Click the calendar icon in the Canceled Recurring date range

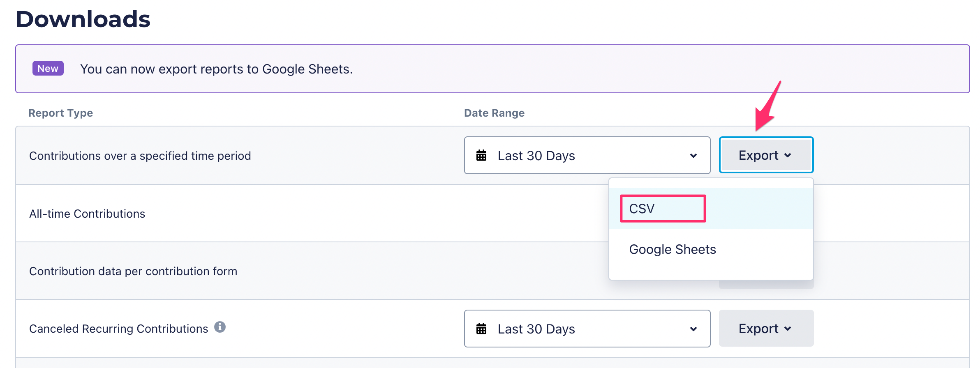(481, 329)
